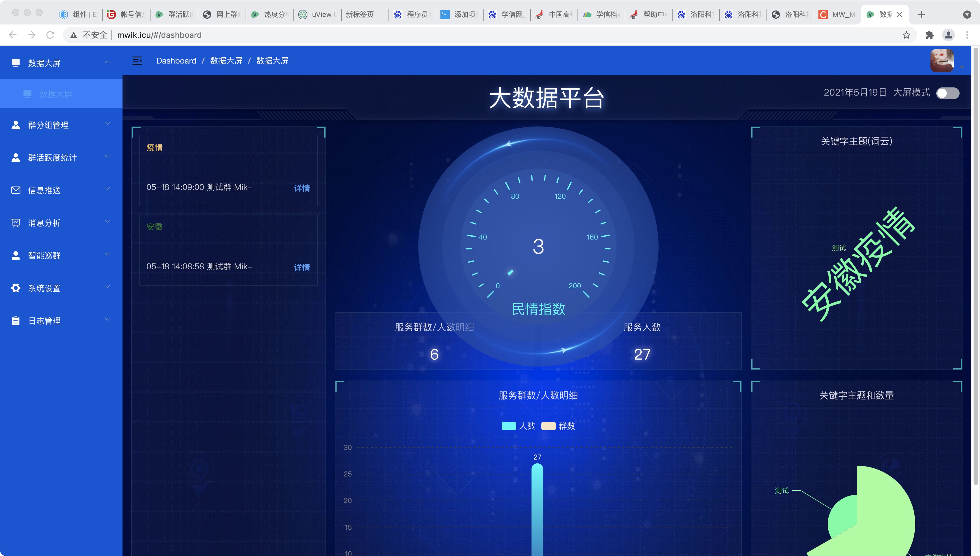Click the gear icon beside 系统设置

tap(16, 288)
